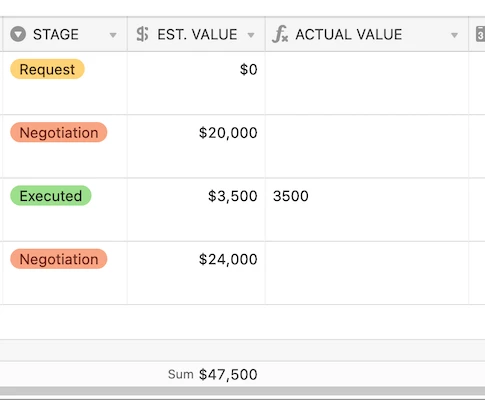Click the STAGE column header label
The height and width of the screenshot is (400, 485).
pyautogui.click(x=56, y=34)
